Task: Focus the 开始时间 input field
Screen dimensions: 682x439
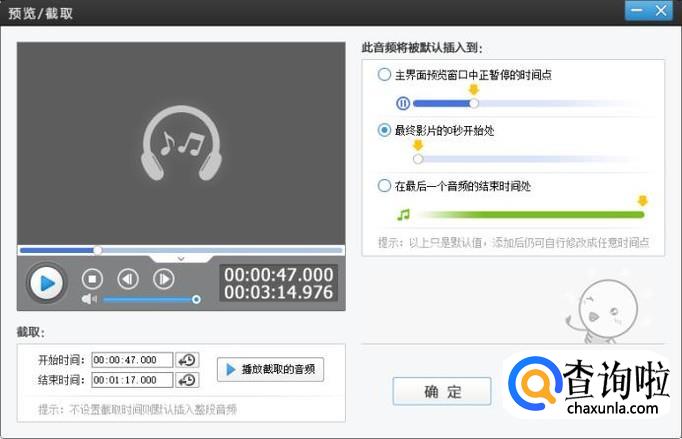Action: click(x=132, y=360)
